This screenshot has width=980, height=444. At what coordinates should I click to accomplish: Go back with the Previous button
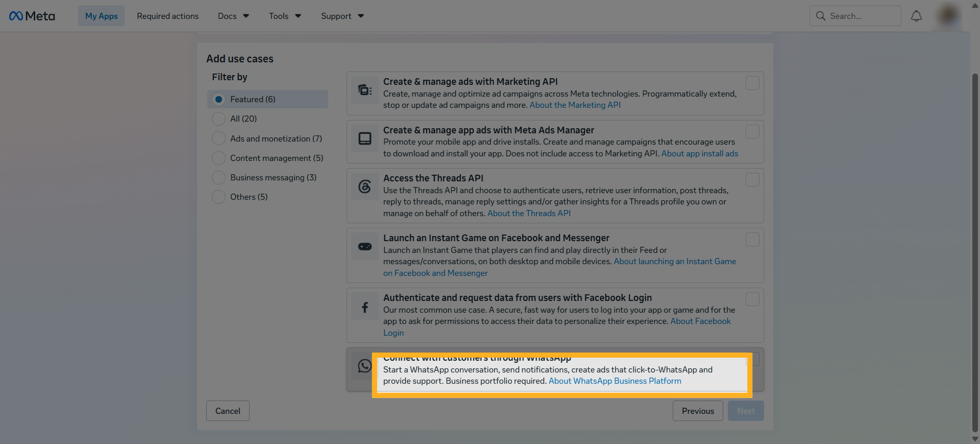pyautogui.click(x=698, y=411)
